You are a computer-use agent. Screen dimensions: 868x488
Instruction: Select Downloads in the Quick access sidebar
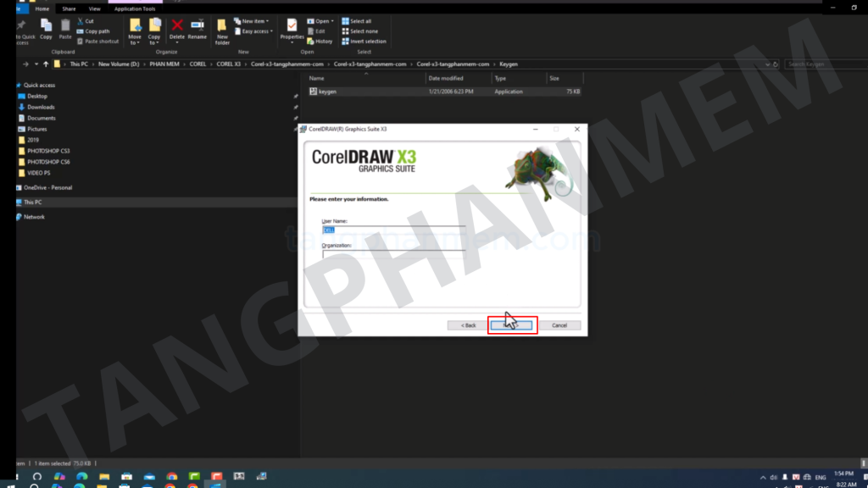coord(41,107)
